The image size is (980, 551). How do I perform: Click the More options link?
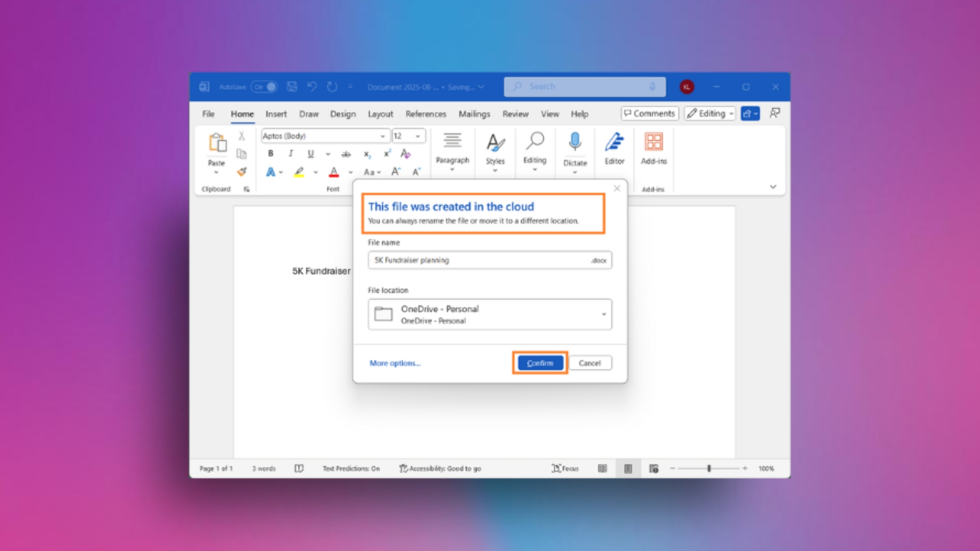coord(395,363)
